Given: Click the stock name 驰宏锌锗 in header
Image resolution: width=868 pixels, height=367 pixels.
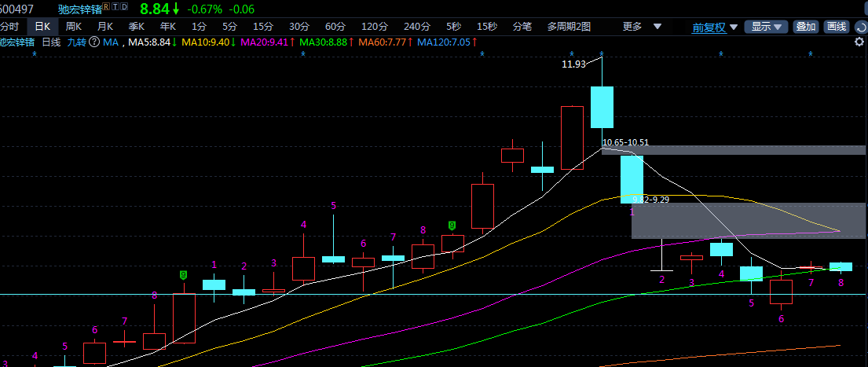Looking at the screenshot, I should pyautogui.click(x=79, y=9).
